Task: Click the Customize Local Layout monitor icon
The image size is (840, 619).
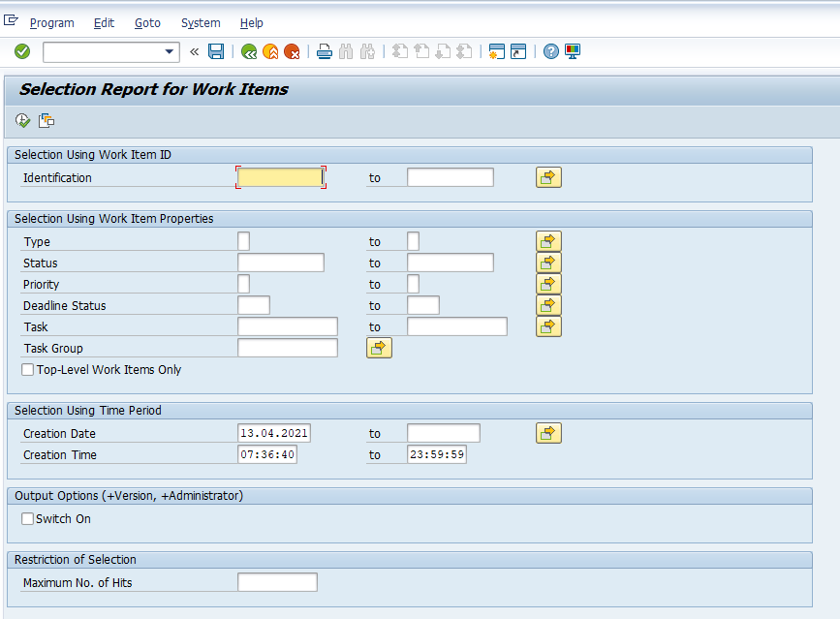Action: pyautogui.click(x=573, y=51)
